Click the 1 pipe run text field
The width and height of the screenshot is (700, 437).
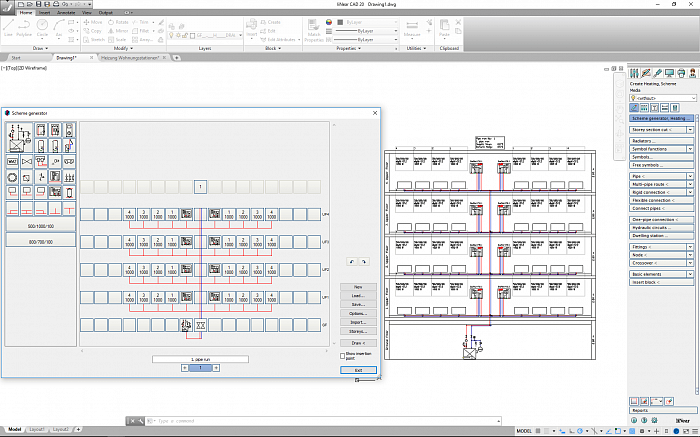(200, 359)
